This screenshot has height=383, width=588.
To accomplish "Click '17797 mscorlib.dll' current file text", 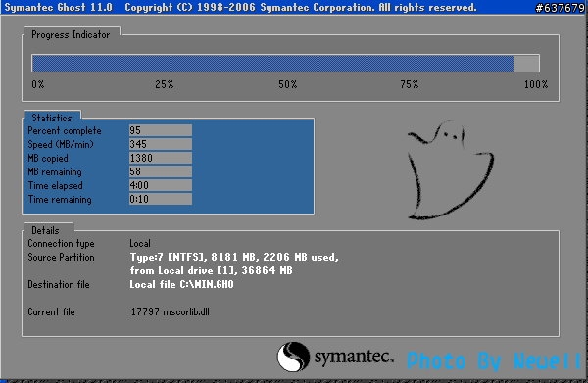I will [x=170, y=311].
